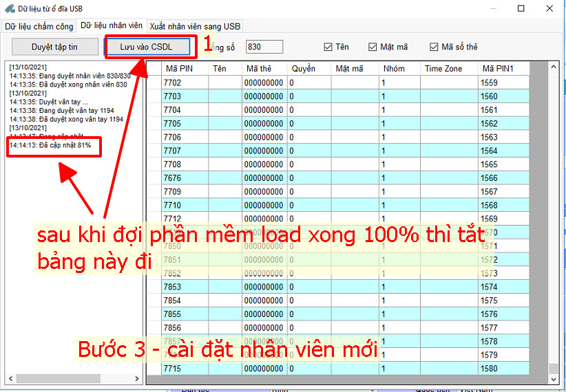The width and height of the screenshot is (566, 392).
Task: Select the cell with PIN 7715
Action: point(185,369)
